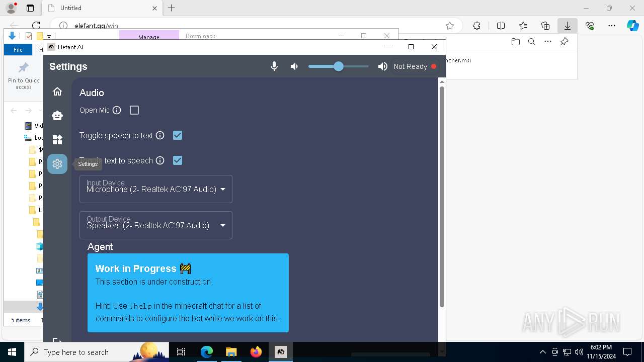Adjust the volume slider in the header
644x362 pixels.
339,66
